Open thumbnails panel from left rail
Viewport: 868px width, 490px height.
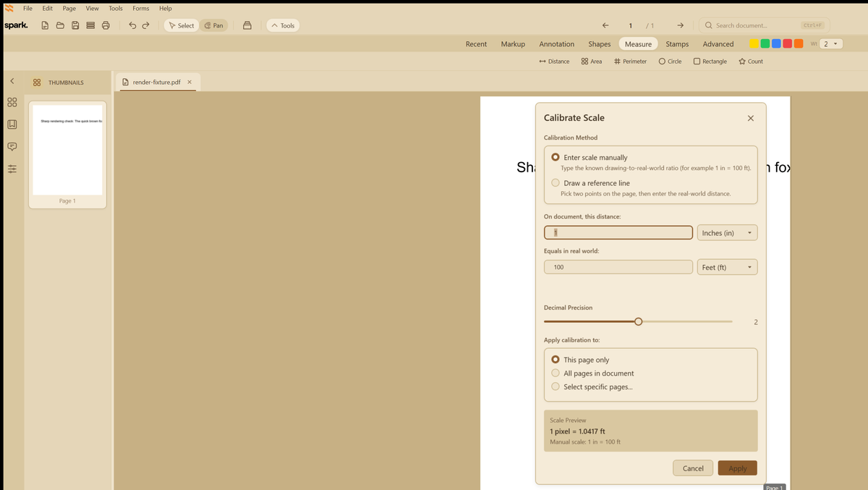click(x=12, y=102)
